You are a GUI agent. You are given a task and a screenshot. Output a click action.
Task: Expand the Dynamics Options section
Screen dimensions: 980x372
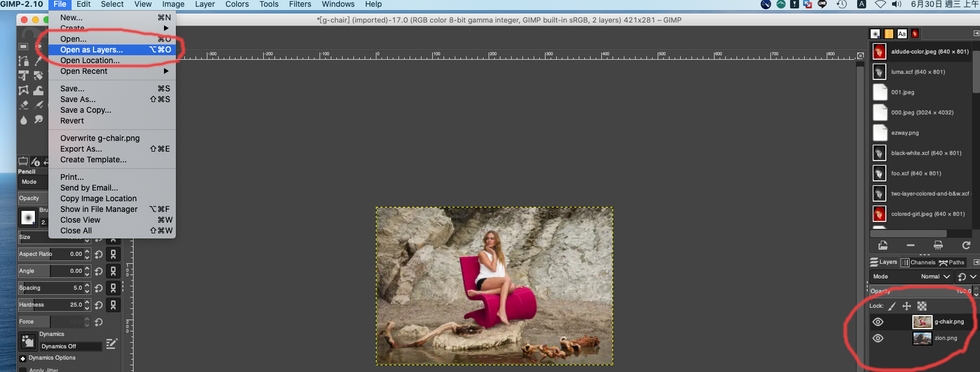pyautogui.click(x=23, y=358)
